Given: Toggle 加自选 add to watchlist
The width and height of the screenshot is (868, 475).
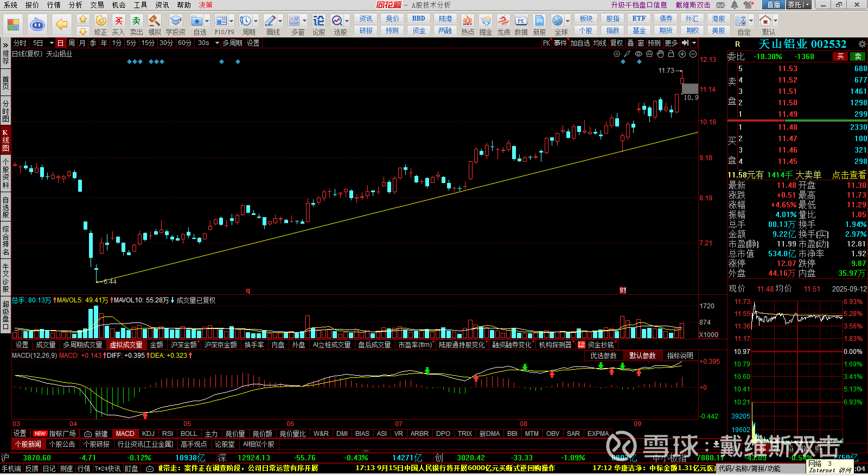Looking at the screenshot, I should click(580, 43).
